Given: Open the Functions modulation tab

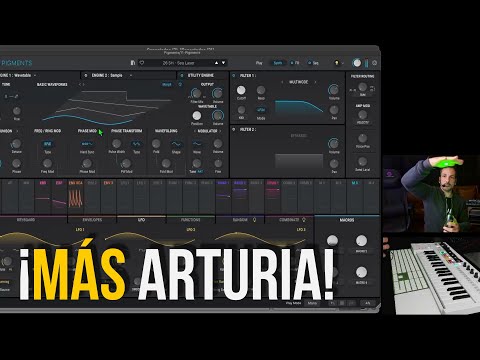Looking at the screenshot, I should (191, 220).
